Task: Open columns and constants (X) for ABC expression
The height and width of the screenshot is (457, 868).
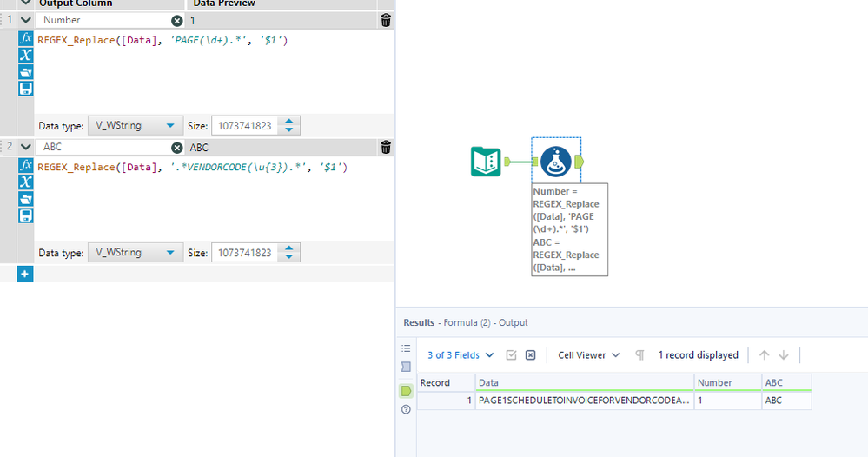Action: 26,182
